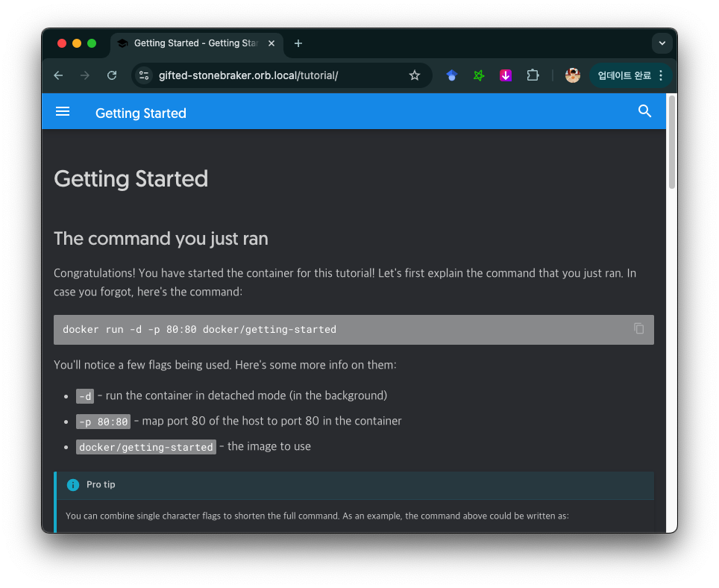
Task: Click the search magnifier icon
Action: (644, 111)
